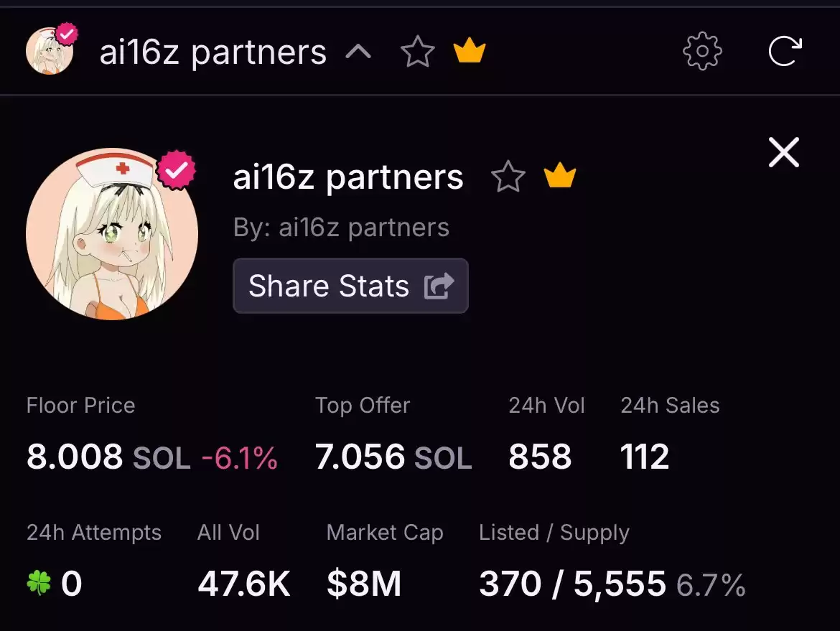Viewport: 840px width, 631px height.
Task: Click small collection avatar in header
Action: point(50,52)
